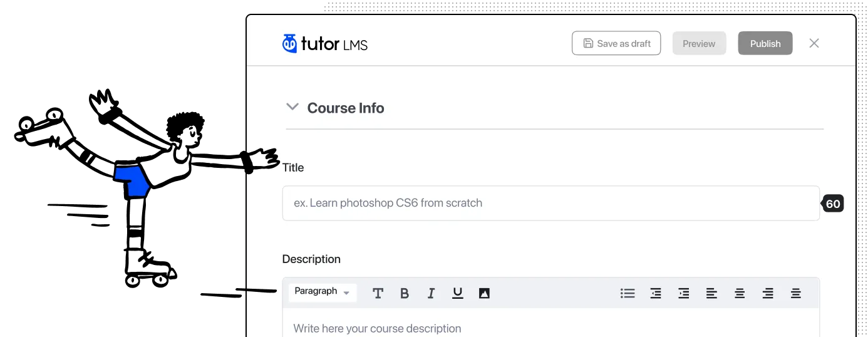Click inside the course description text area

(x=551, y=323)
